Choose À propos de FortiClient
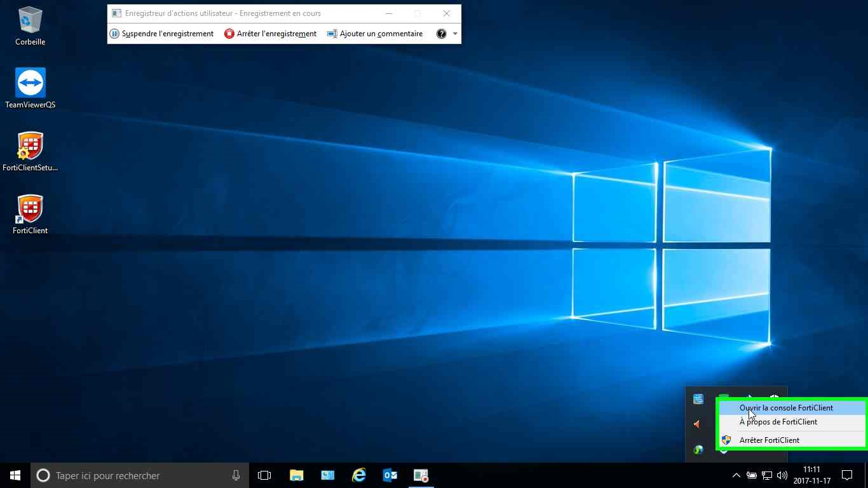868x488 pixels. 791,422
